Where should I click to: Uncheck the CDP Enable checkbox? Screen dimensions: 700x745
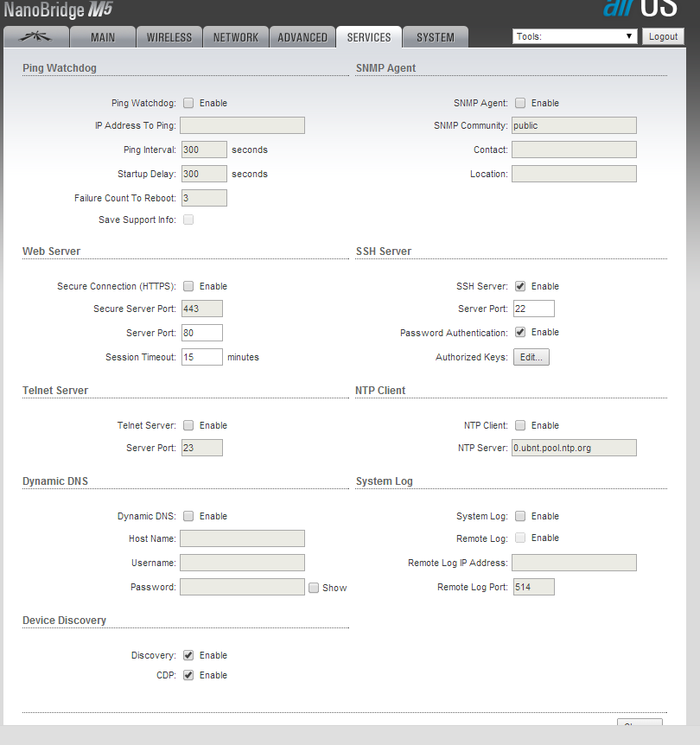(188, 675)
